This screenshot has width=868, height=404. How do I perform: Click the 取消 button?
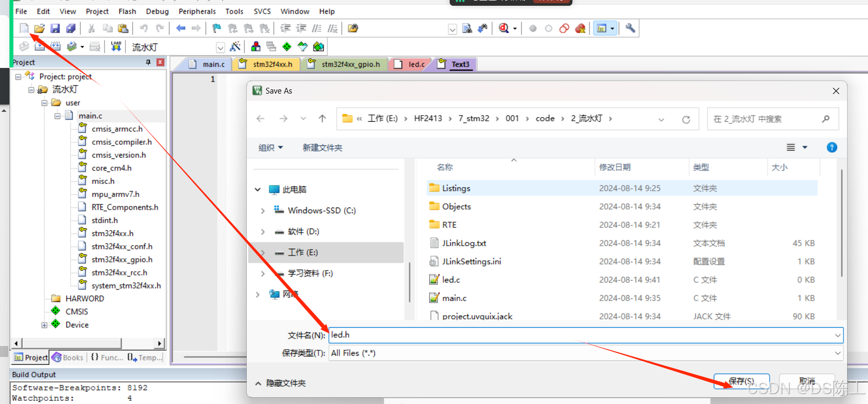807,381
